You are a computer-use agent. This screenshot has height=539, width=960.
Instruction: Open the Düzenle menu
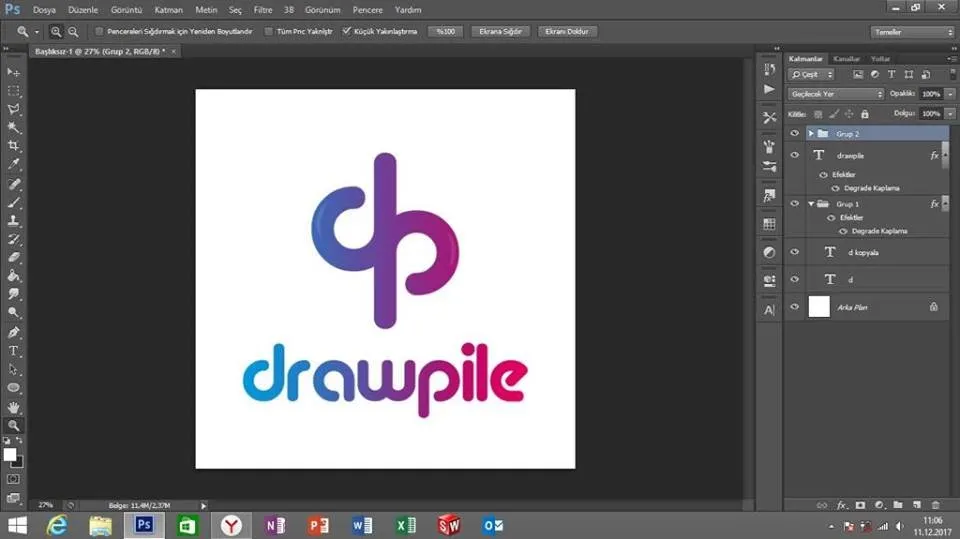click(83, 10)
